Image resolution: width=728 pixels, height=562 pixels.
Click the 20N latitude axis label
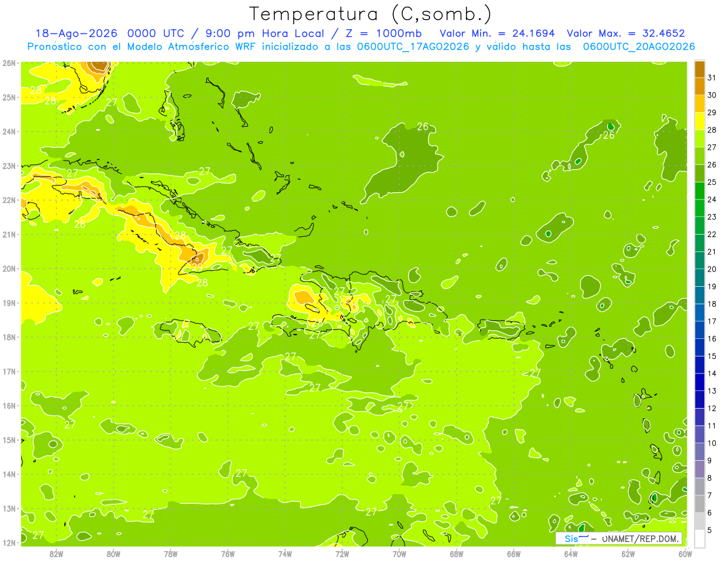pos(10,269)
